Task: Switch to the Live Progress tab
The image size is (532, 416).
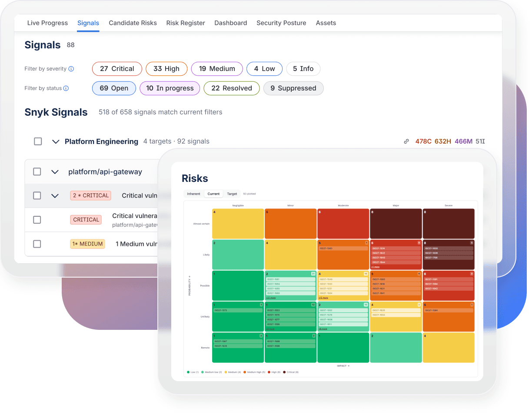Action: (x=47, y=23)
